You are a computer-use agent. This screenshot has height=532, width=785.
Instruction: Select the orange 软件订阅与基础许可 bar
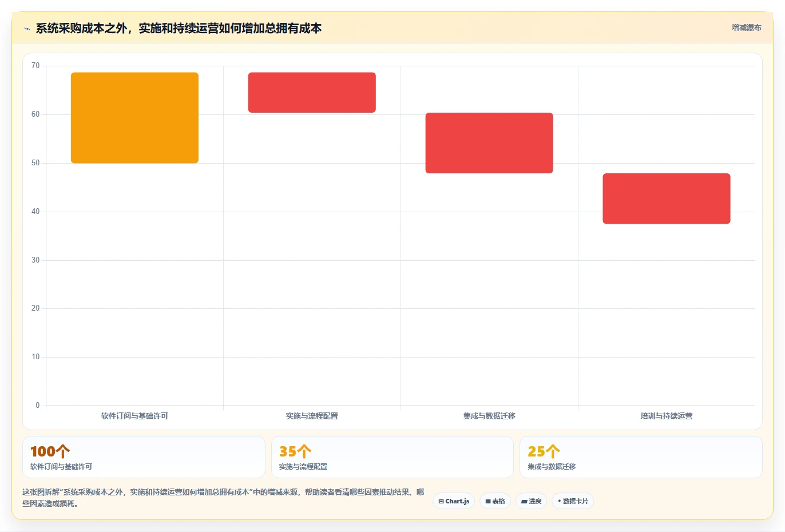pos(134,118)
